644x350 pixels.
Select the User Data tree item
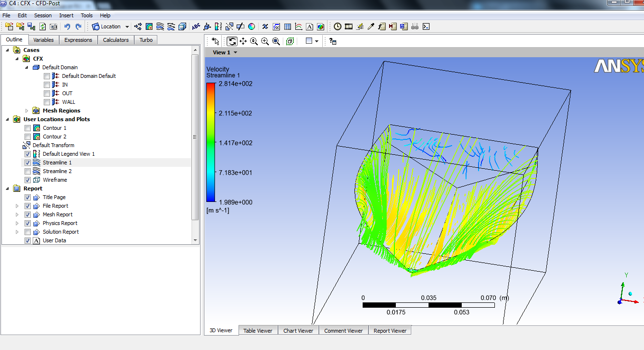tap(54, 240)
